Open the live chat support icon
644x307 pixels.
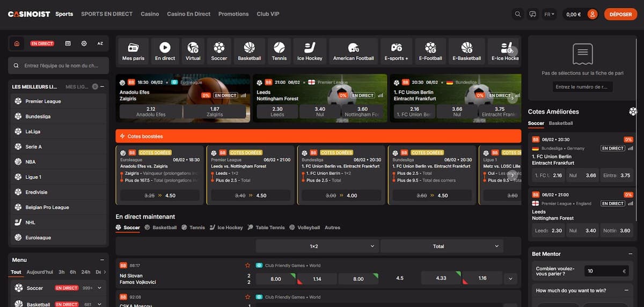click(x=533, y=14)
